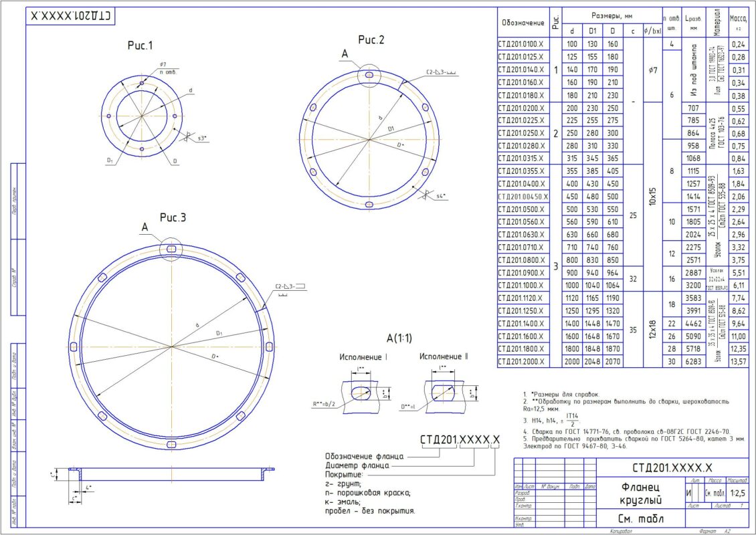
Task: Click the "СТД201.XXXX.X" designation in title block
Action: (x=672, y=467)
